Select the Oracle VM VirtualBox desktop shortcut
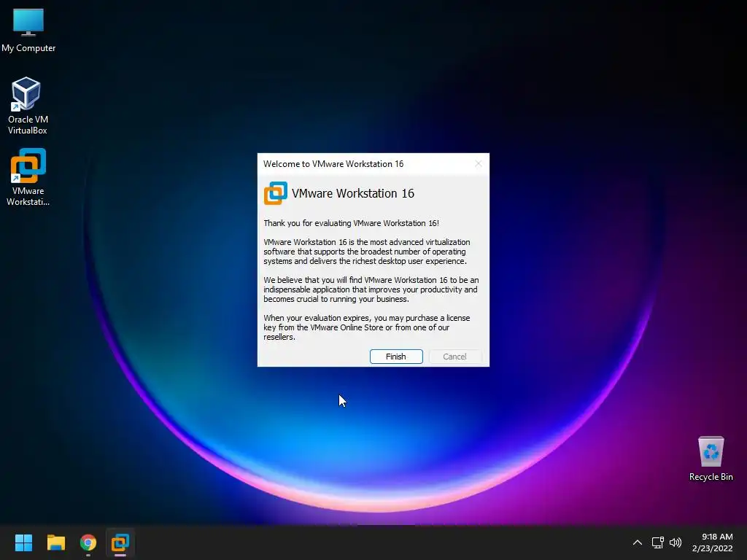The image size is (747, 560). pos(28,106)
